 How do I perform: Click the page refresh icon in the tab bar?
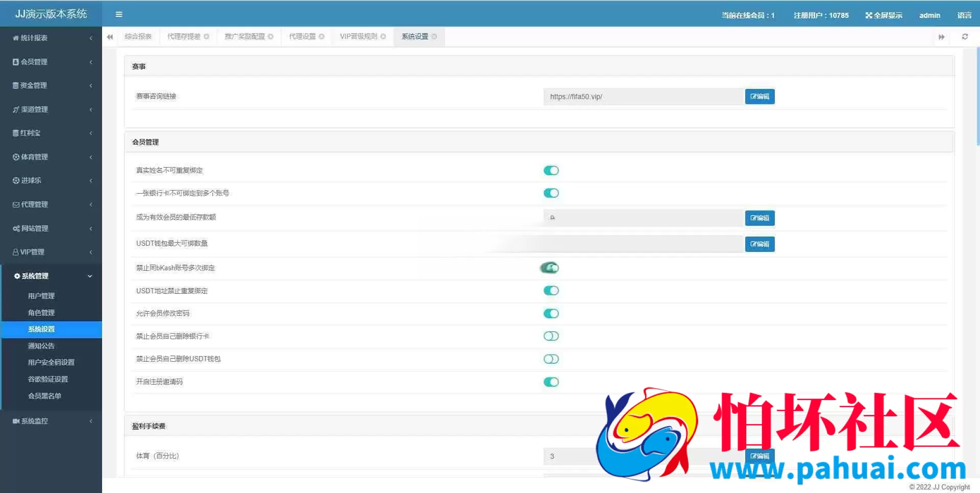[x=965, y=37]
